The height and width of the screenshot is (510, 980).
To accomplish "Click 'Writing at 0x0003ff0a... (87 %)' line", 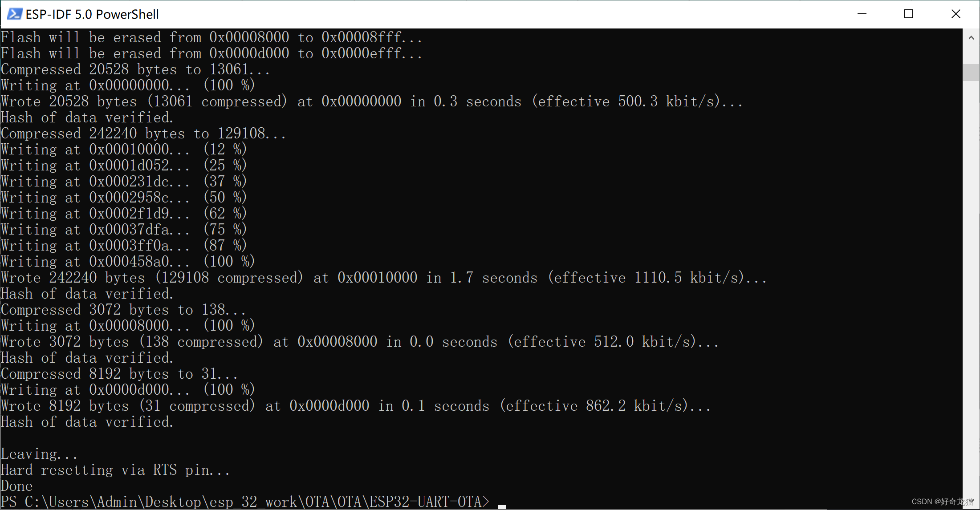I will click(124, 246).
